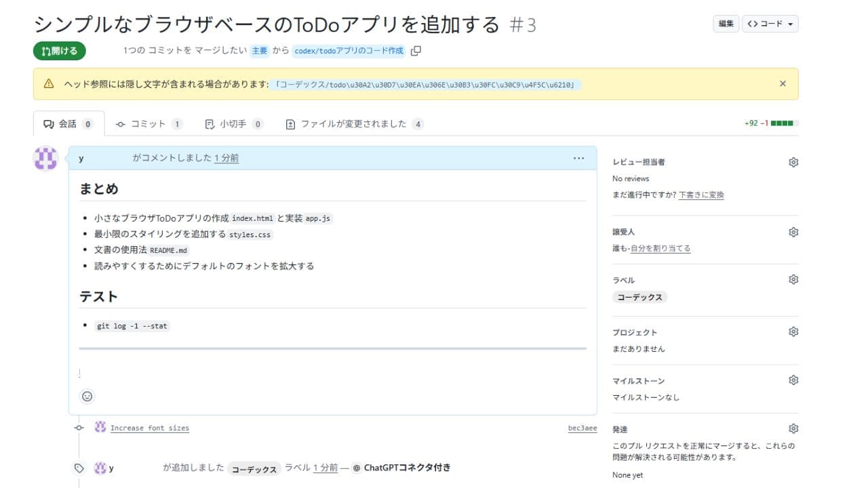Copy the branch name to clipboard
Image resolution: width=868 pixels, height=488 pixels.
(x=415, y=50)
